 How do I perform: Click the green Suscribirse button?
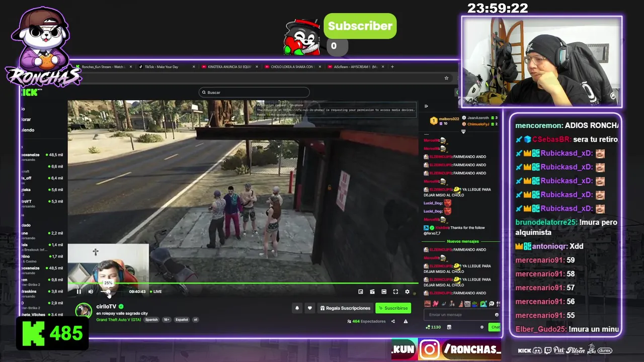click(x=393, y=308)
